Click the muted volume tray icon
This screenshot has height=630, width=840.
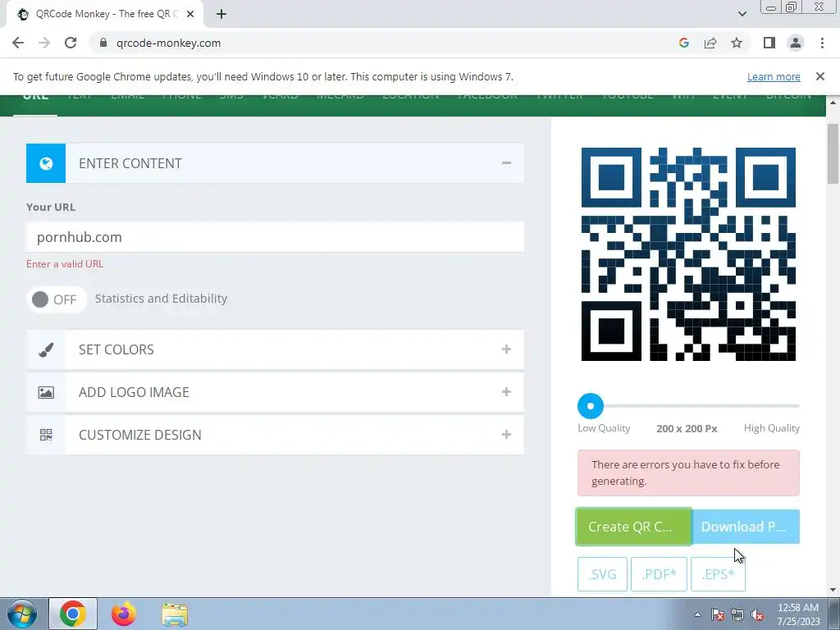(x=757, y=614)
